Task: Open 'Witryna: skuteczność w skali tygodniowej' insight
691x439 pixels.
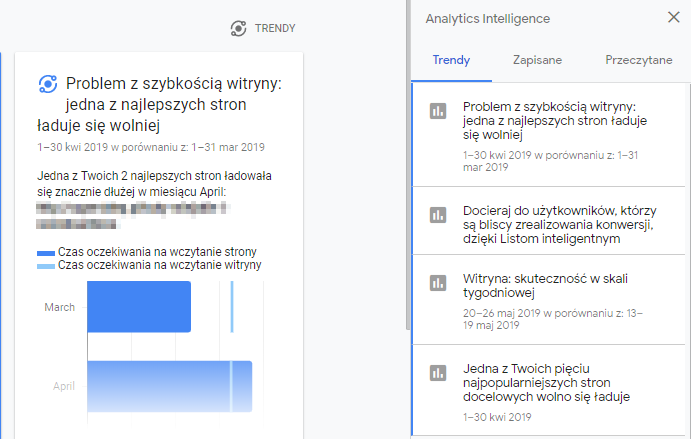Action: pos(549,300)
